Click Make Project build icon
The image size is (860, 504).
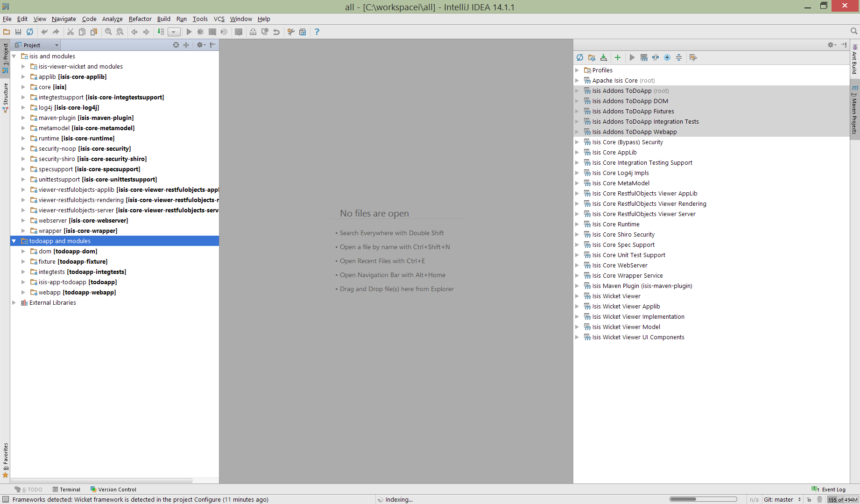(161, 32)
